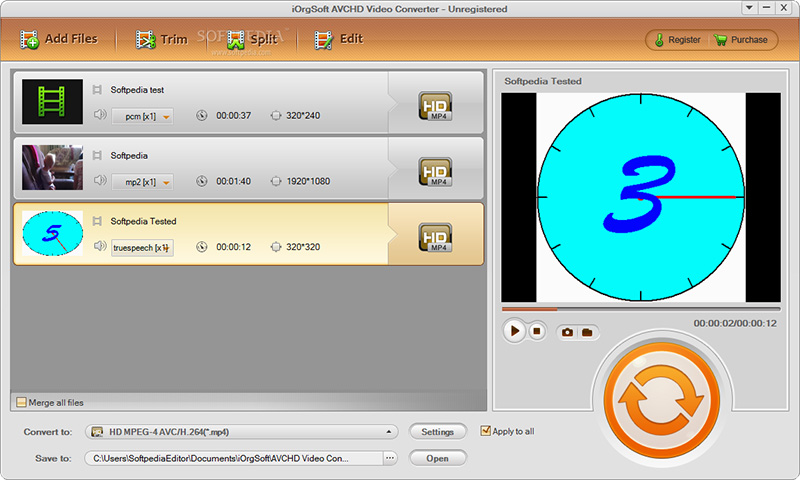
Task: Click speaker icon in Softpedia test row
Action: tap(99, 114)
